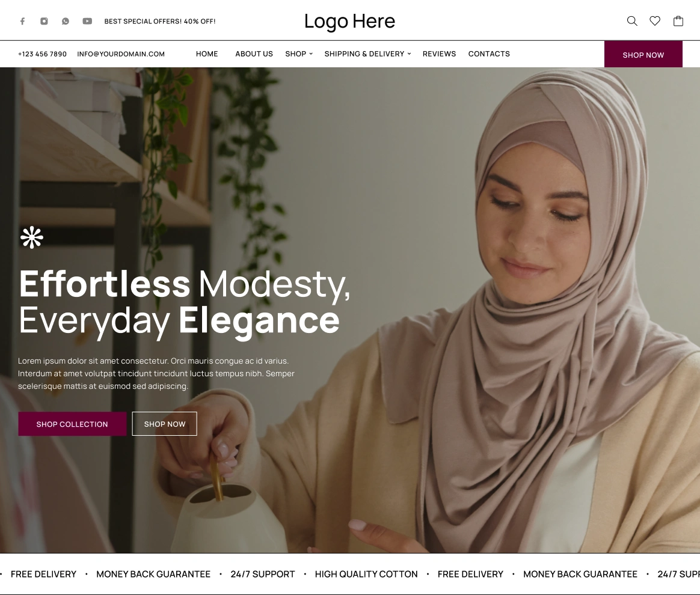This screenshot has height=595, width=700.
Task: Click the Logo Here site logo
Action: coord(349,22)
